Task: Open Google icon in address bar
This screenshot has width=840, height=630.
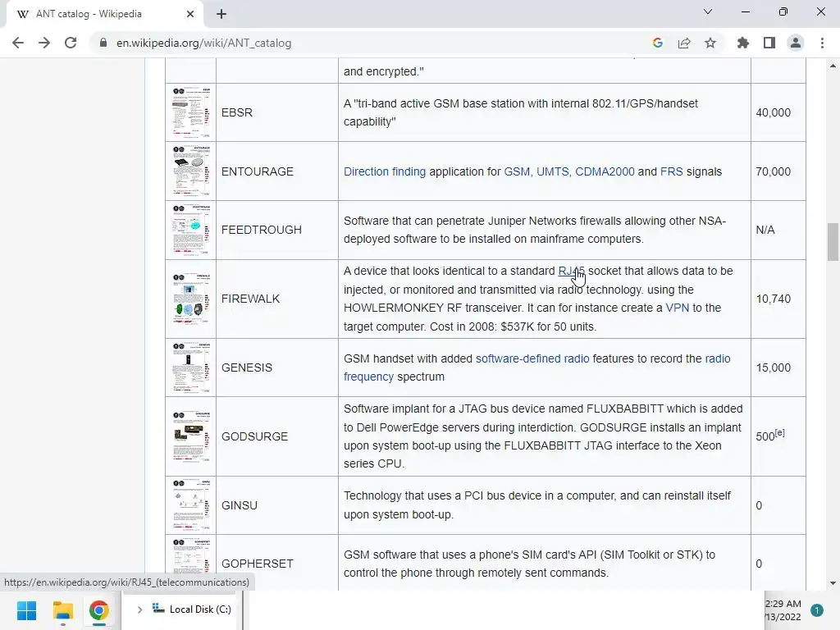Action: [658, 43]
